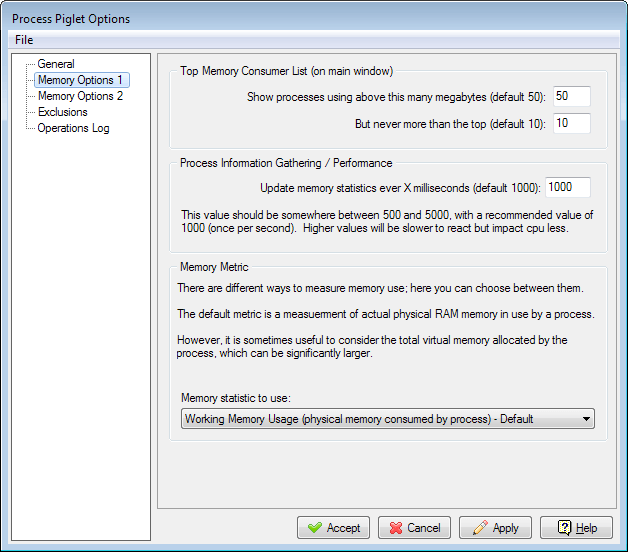
Task: Click the Process Piglet Options title bar
Action: tap(300, 18)
